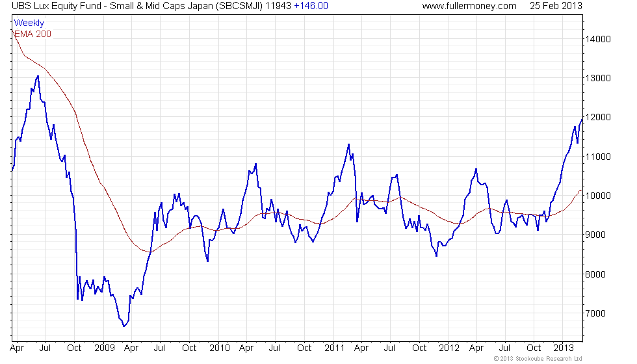
Task: Click the 'Jul' label just before Oct 2012
Action: pos(504,348)
